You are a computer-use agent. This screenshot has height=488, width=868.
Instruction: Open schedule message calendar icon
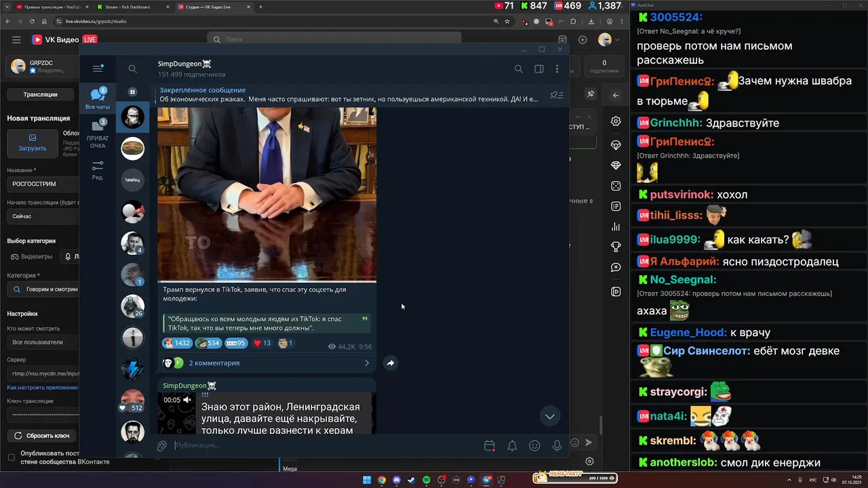490,445
